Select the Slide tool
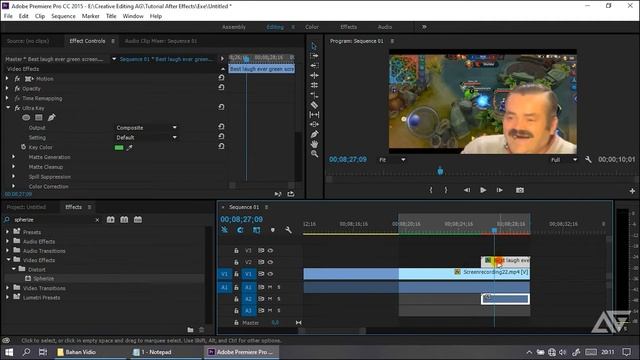The height and width of the screenshot is (360, 640). coord(314,124)
